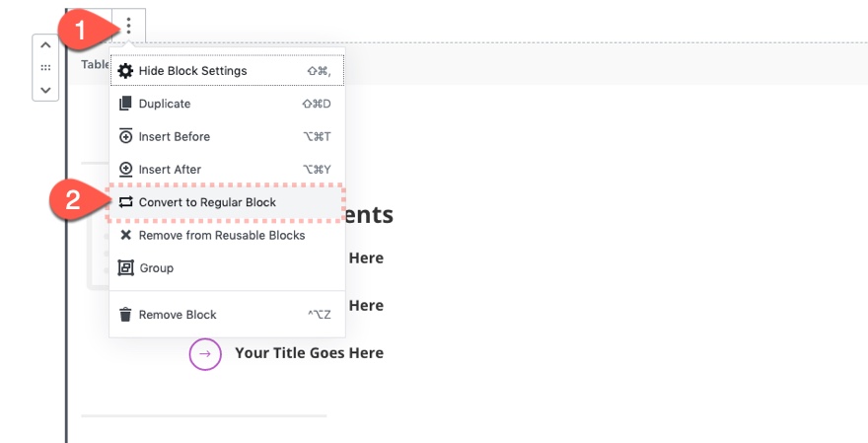Click the Convert to Regular Block arrows icon

pyautogui.click(x=125, y=202)
